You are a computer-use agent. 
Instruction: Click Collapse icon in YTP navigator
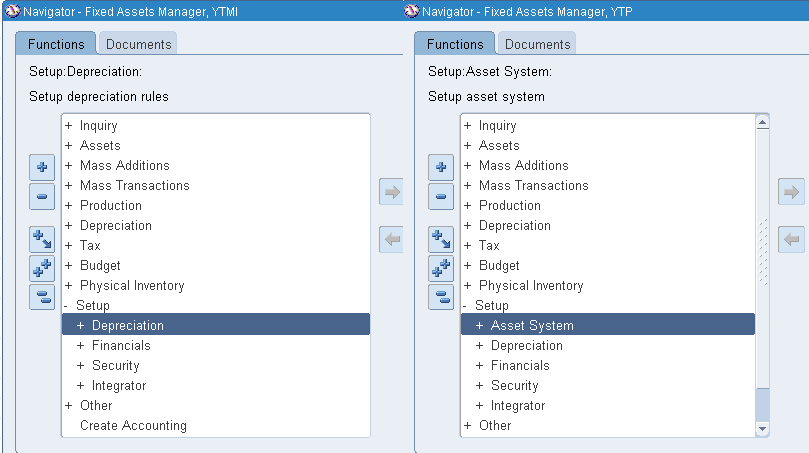tap(441, 196)
